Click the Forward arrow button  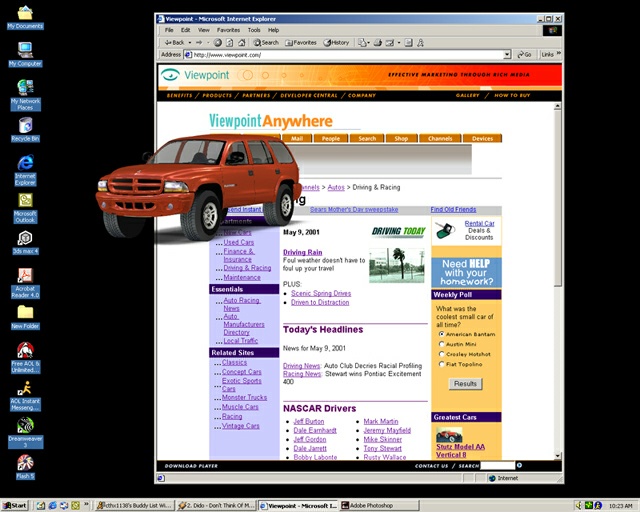pos(199,42)
